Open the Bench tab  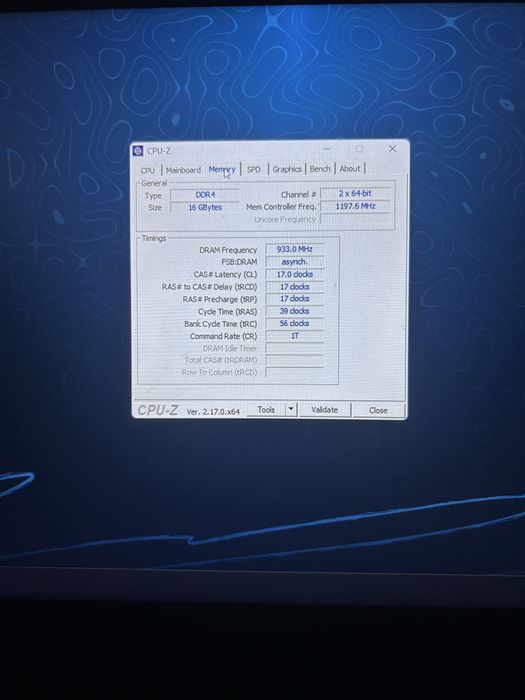coord(320,169)
